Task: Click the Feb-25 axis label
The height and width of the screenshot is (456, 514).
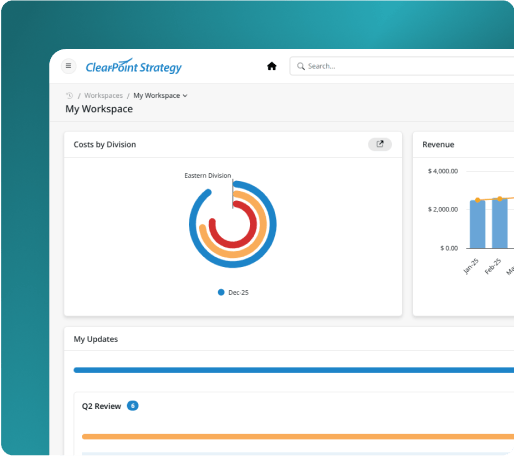Action: (493, 266)
